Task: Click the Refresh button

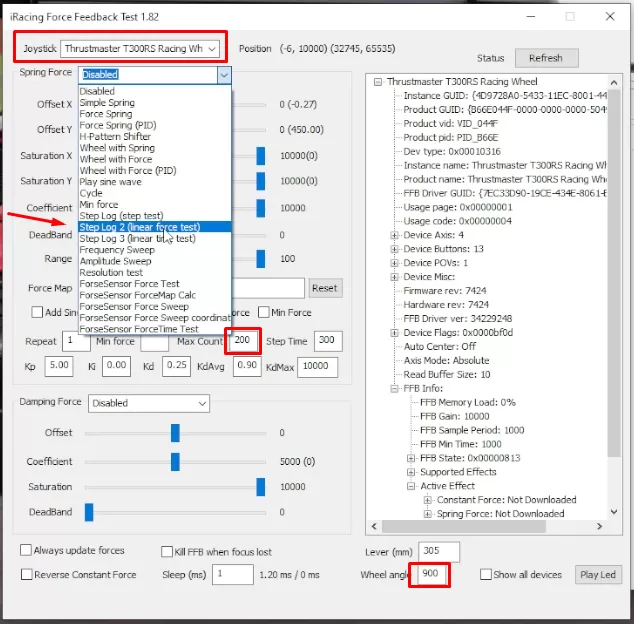Action: click(546, 58)
